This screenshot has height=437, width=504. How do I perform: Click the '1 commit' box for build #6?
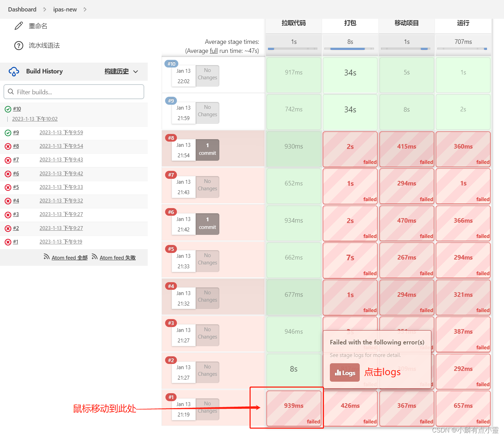(x=208, y=224)
